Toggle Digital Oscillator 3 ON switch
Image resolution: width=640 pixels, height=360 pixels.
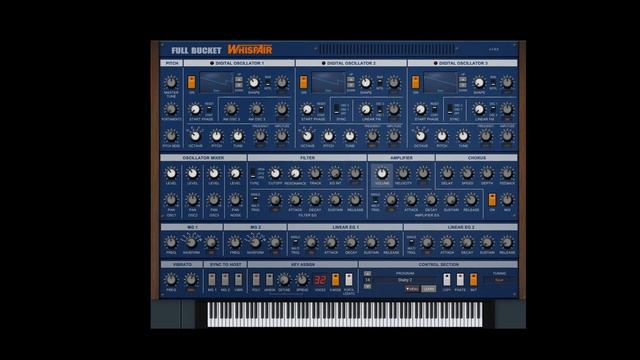pos(416,82)
